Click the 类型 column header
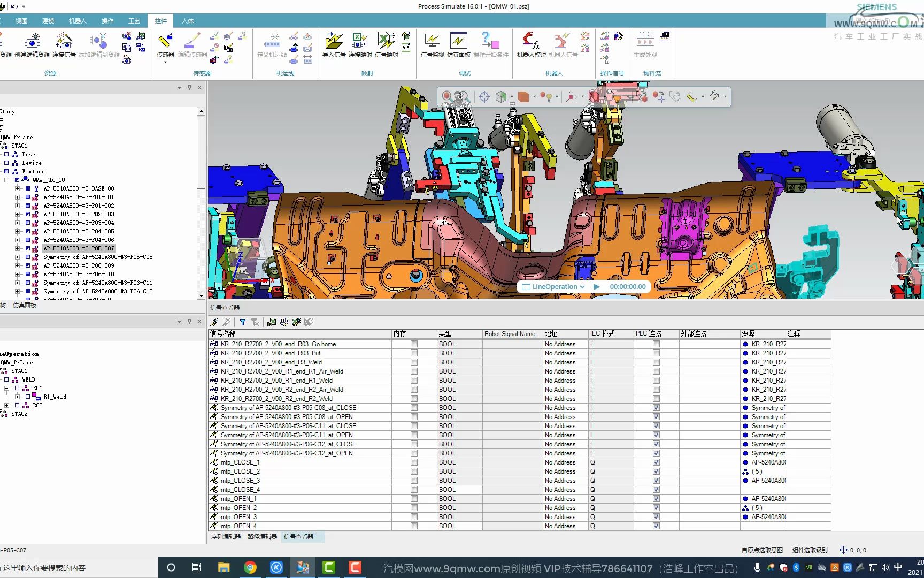The height and width of the screenshot is (578, 924). pos(459,333)
